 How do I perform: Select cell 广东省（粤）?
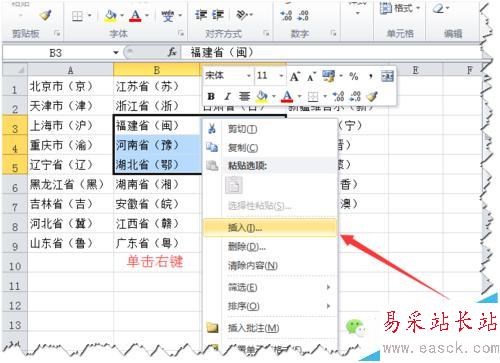[x=157, y=243]
